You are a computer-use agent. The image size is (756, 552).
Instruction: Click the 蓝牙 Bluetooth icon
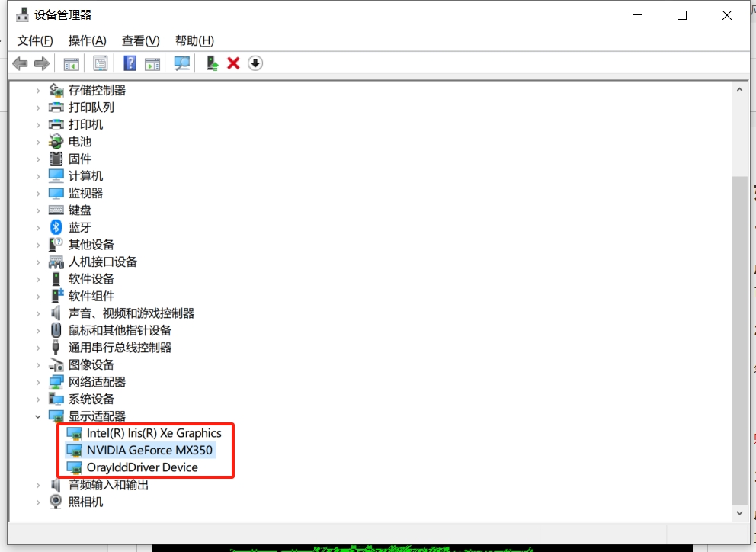(56, 227)
